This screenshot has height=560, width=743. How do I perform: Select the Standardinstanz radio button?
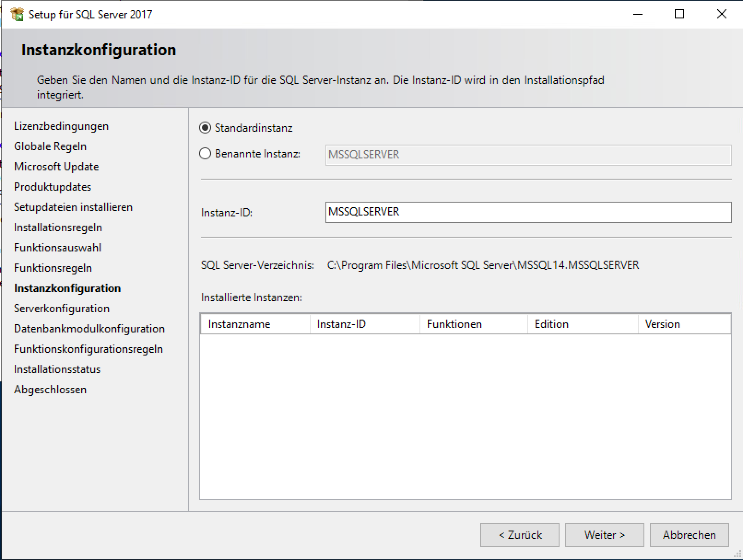pyautogui.click(x=205, y=128)
